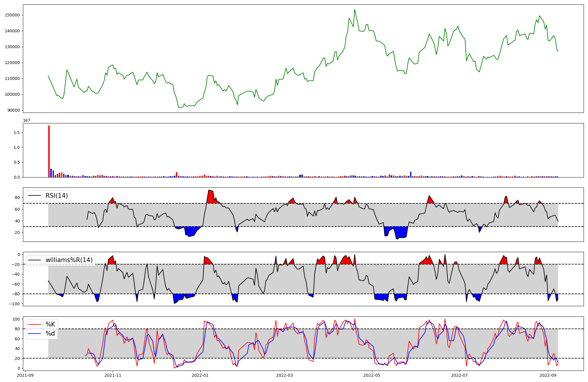Click the 2022-05 x-axis date label
This screenshot has height=382, width=588.
372,375
